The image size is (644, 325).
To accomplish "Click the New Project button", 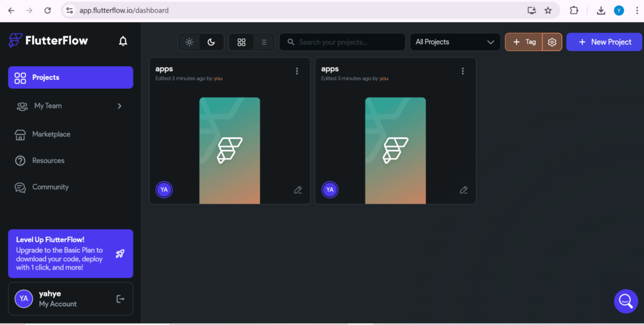I will pyautogui.click(x=604, y=42).
